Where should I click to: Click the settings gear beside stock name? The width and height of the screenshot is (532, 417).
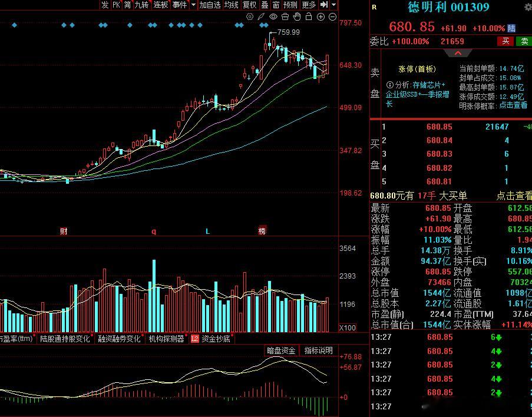(x=528, y=7)
